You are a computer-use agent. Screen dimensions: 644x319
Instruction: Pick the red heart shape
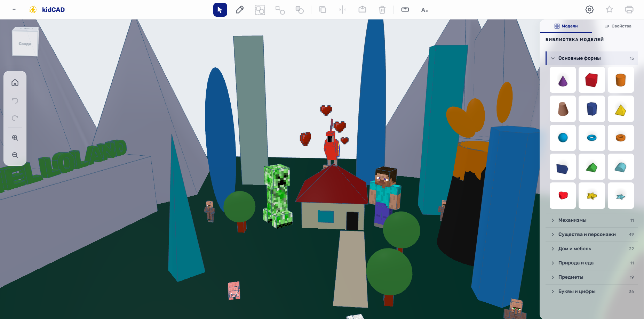point(563,196)
